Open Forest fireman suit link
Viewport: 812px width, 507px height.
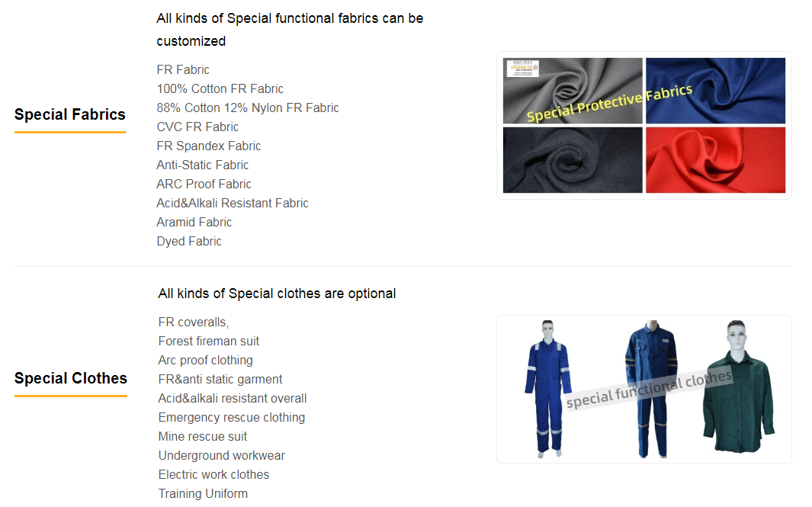pos(209,342)
